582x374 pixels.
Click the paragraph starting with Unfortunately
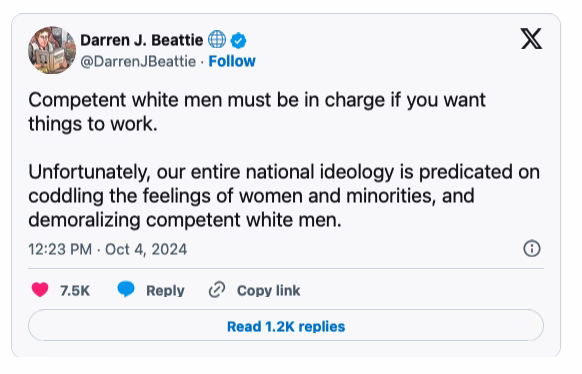click(x=284, y=196)
